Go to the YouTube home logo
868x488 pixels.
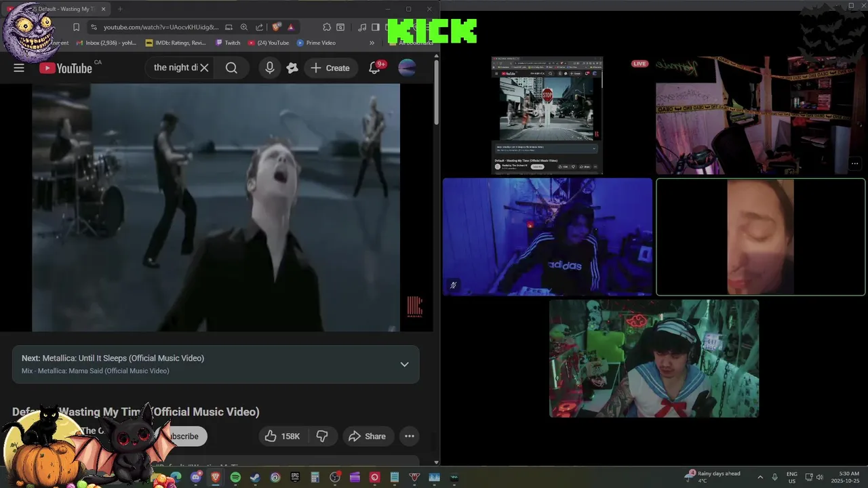(65, 68)
